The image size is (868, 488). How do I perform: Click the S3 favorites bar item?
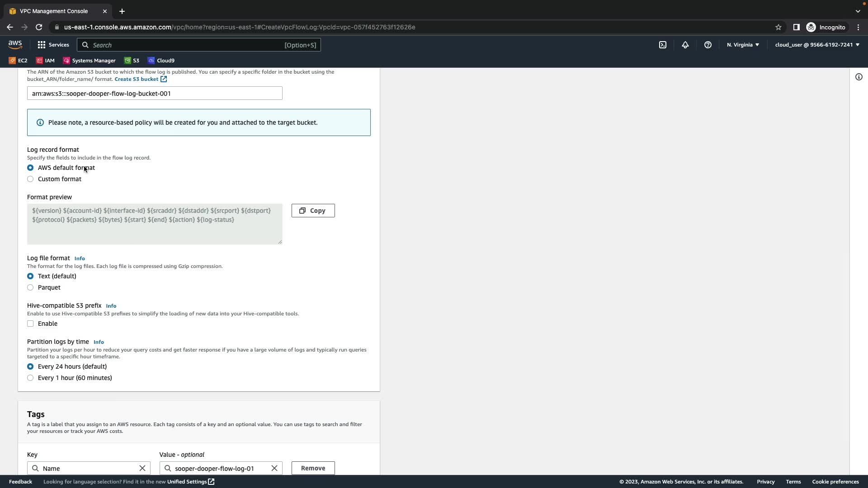click(132, 61)
